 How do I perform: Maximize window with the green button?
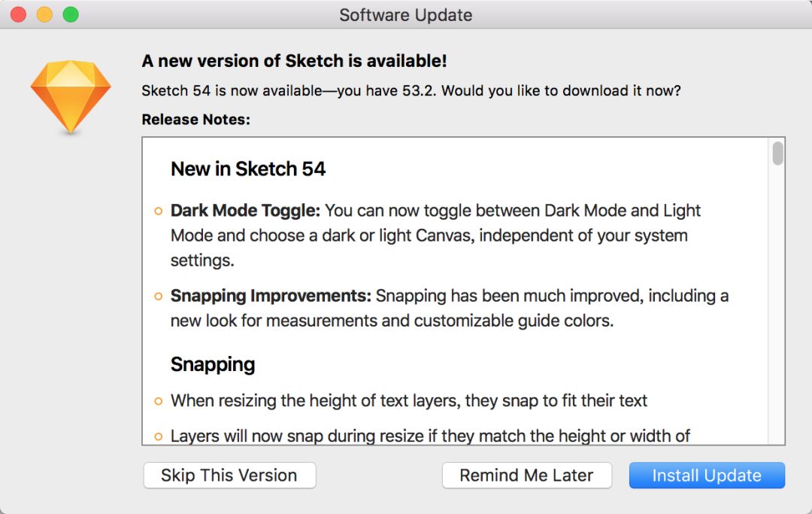(71, 14)
